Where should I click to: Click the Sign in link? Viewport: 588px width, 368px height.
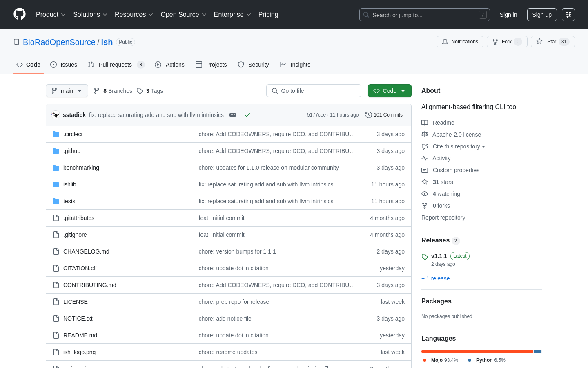click(x=508, y=15)
